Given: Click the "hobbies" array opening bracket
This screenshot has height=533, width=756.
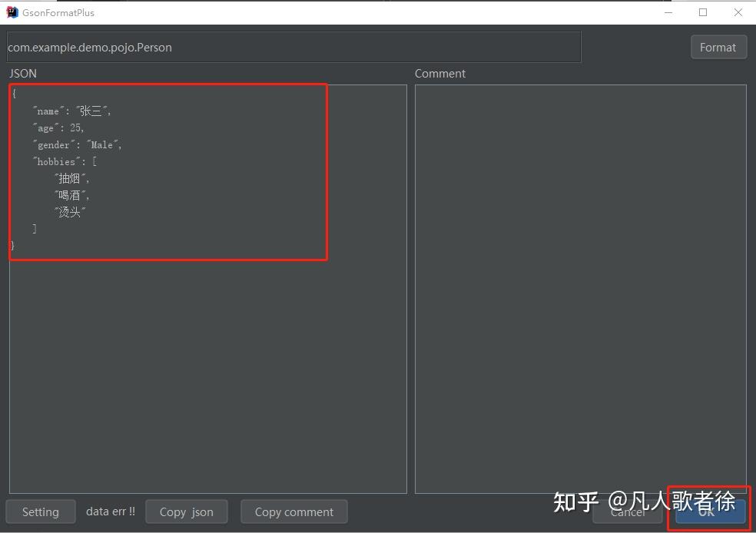Looking at the screenshot, I should tap(94, 161).
